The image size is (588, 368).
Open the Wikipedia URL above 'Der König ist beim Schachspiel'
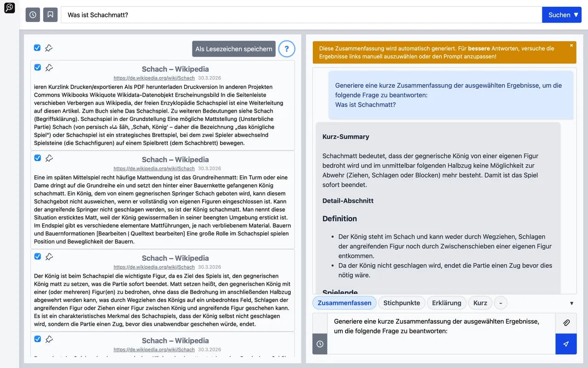[x=154, y=267]
